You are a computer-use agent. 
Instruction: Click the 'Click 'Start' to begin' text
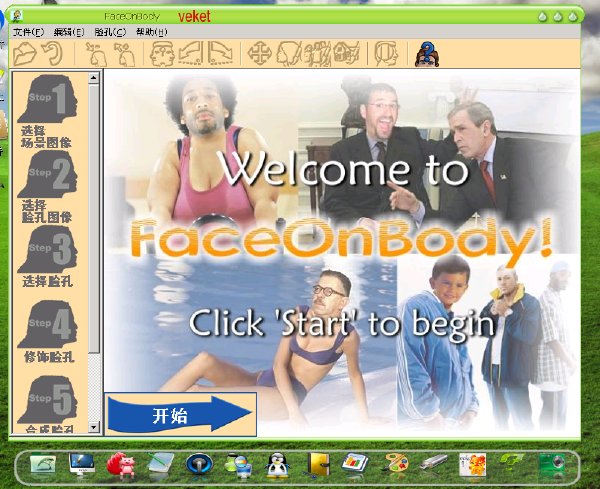click(x=342, y=324)
